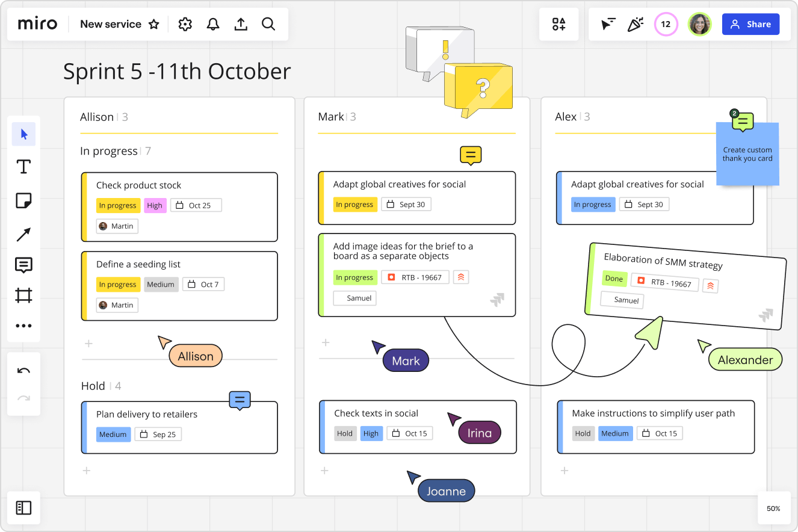Open the miro home menu

tap(37, 23)
